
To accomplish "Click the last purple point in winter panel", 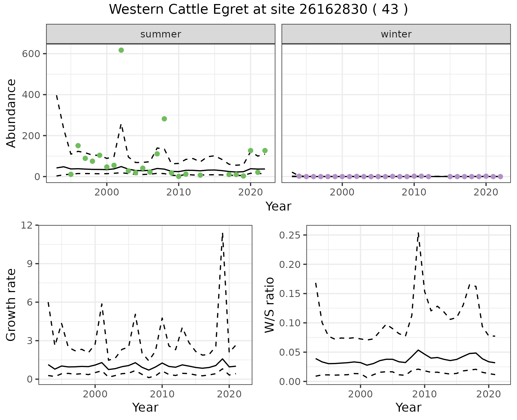I will coord(500,177).
